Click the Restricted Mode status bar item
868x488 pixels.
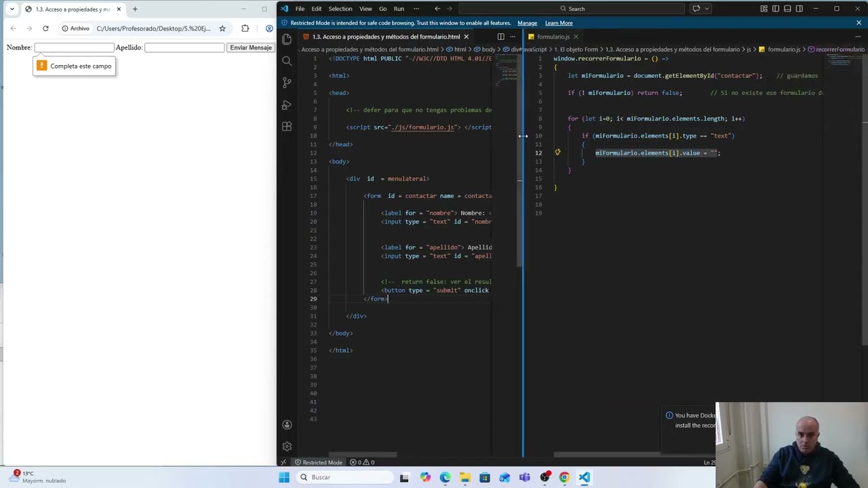pyautogui.click(x=318, y=462)
